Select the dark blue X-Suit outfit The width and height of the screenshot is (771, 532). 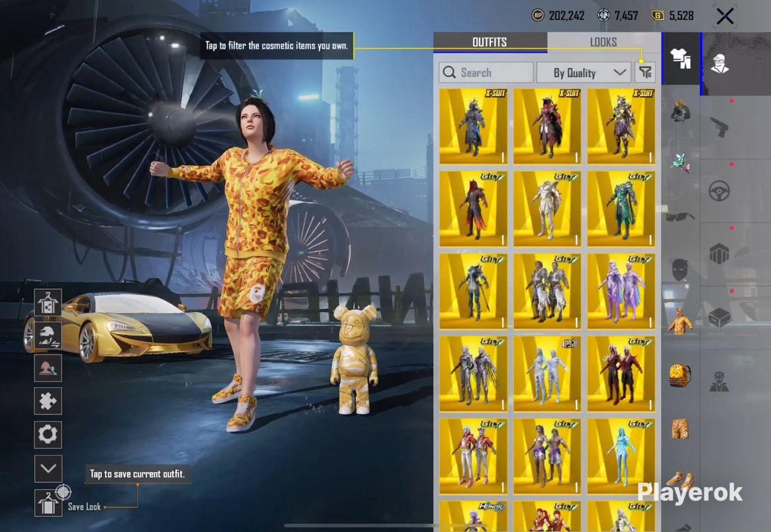click(473, 126)
